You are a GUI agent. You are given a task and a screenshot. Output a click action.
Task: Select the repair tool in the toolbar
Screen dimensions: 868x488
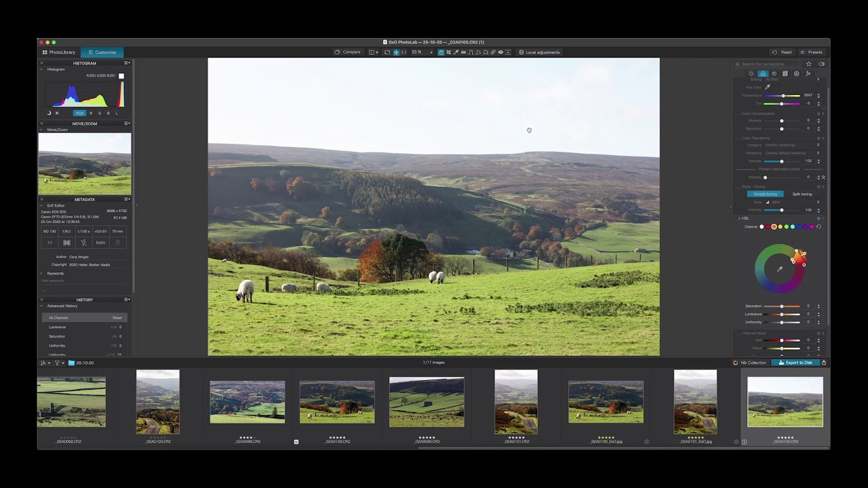(x=493, y=52)
